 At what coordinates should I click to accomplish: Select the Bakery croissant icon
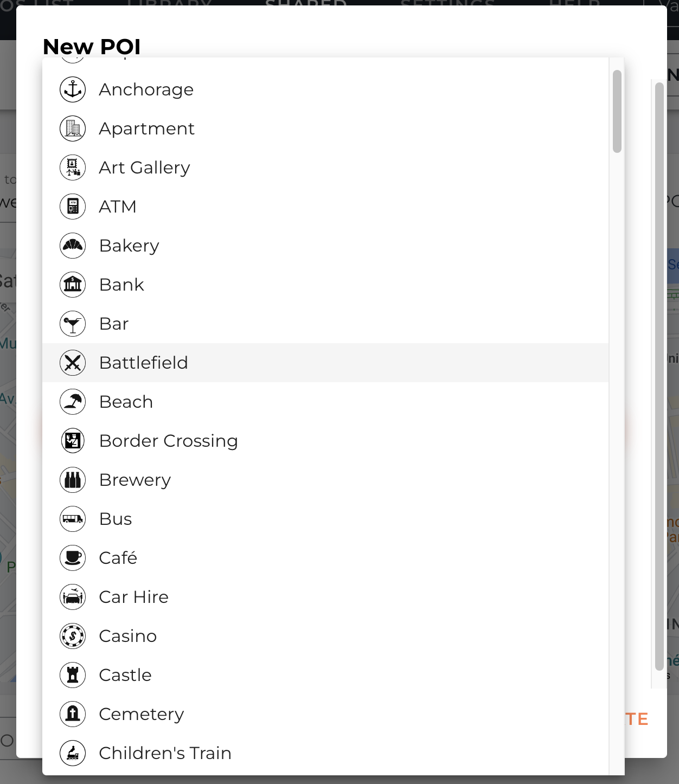coord(73,246)
